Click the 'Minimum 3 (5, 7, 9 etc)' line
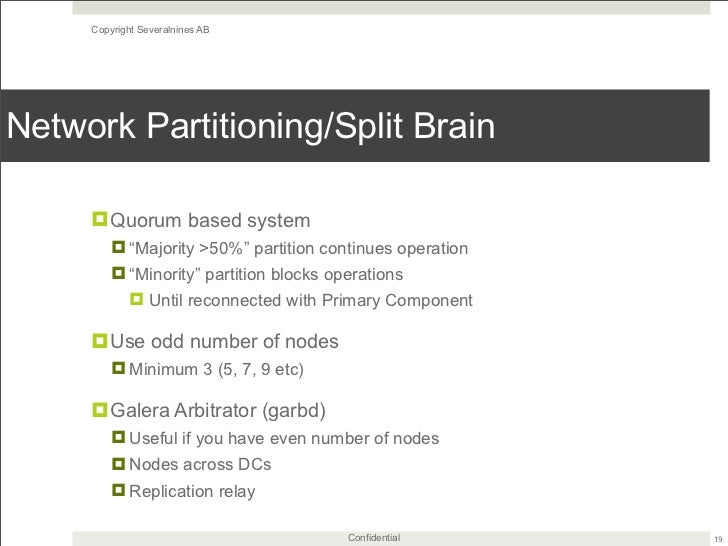 216,370
